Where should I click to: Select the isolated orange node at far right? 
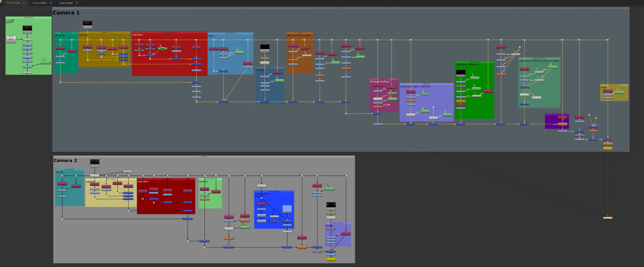click(x=608, y=218)
